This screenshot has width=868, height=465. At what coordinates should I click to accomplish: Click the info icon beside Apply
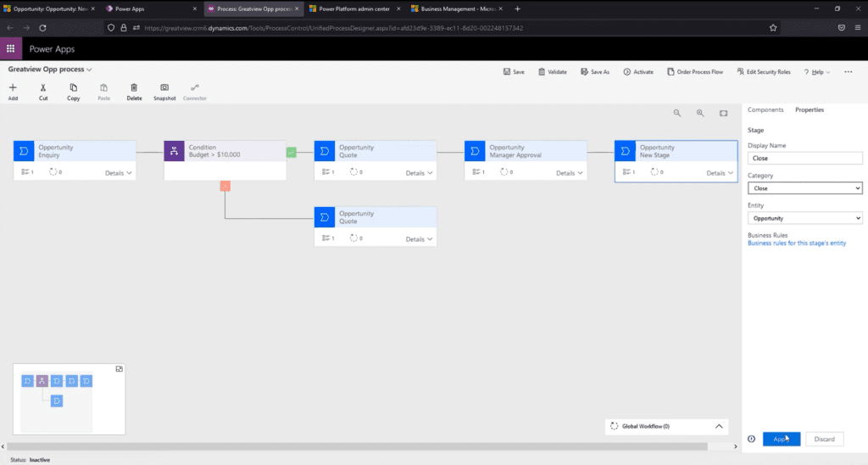point(751,439)
